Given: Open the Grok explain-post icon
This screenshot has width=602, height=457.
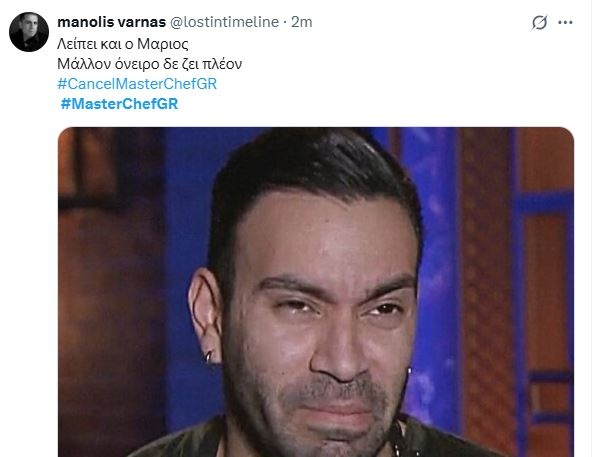Looking at the screenshot, I should point(539,23).
